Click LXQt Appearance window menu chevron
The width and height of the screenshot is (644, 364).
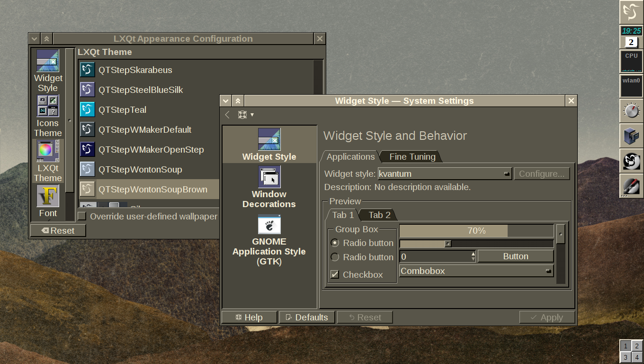(34, 39)
